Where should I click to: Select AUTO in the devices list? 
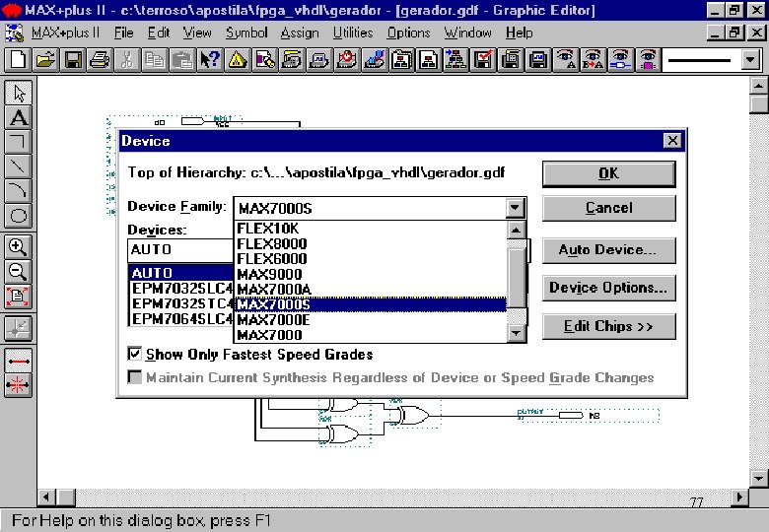click(181, 273)
